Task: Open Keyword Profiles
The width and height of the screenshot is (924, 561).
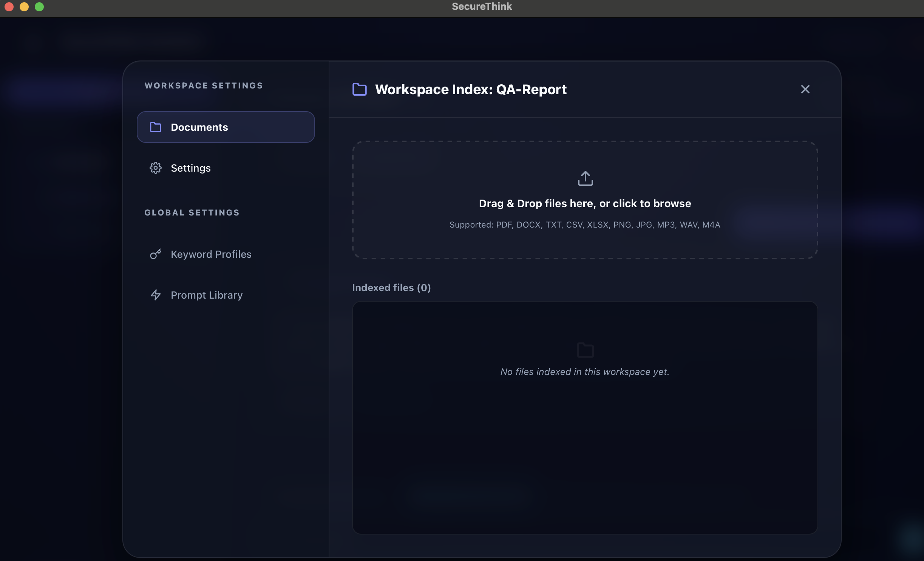Action: [226, 254]
